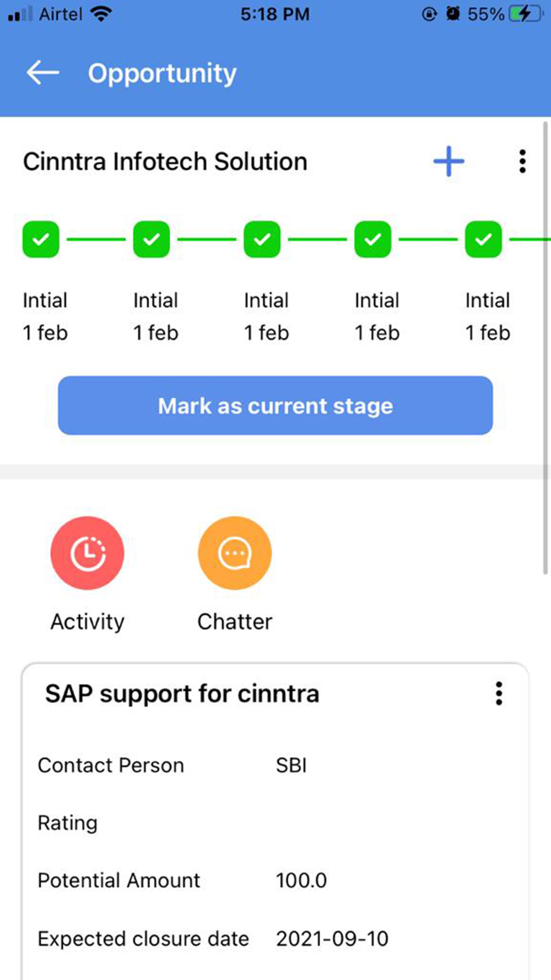Screen dimensions: 551x980
Task: Open three-dot menu beside Cinntra Infotech Solution
Action: click(522, 161)
